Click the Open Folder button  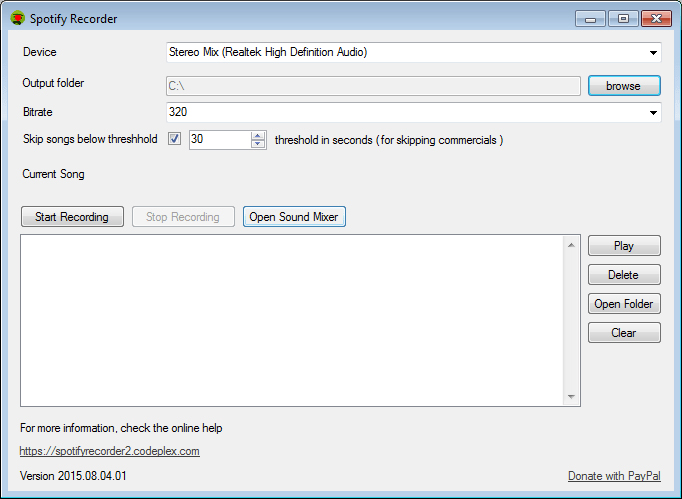624,304
